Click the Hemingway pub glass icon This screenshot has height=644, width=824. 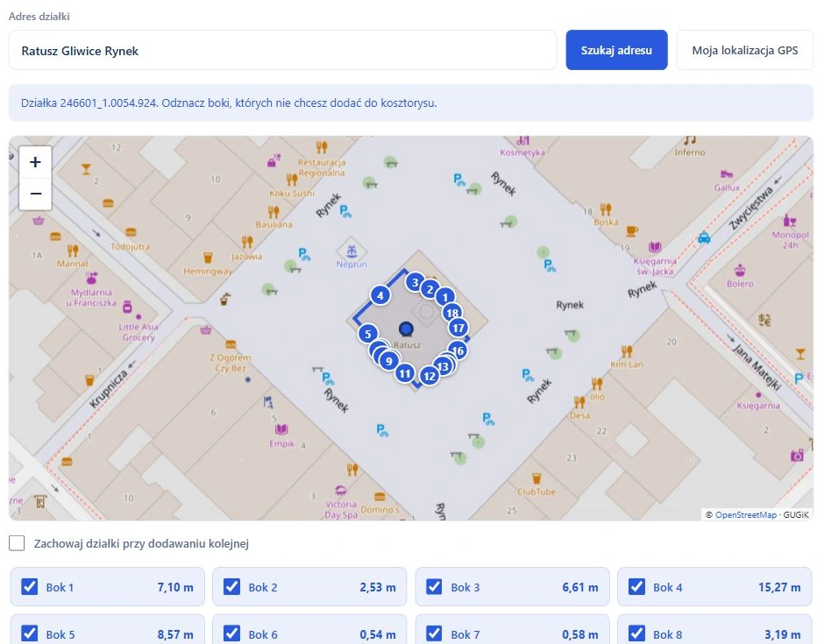coord(208,258)
